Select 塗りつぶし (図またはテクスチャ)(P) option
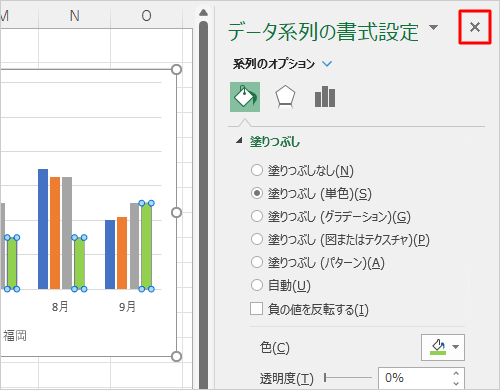The height and width of the screenshot is (390, 500). coord(257,239)
